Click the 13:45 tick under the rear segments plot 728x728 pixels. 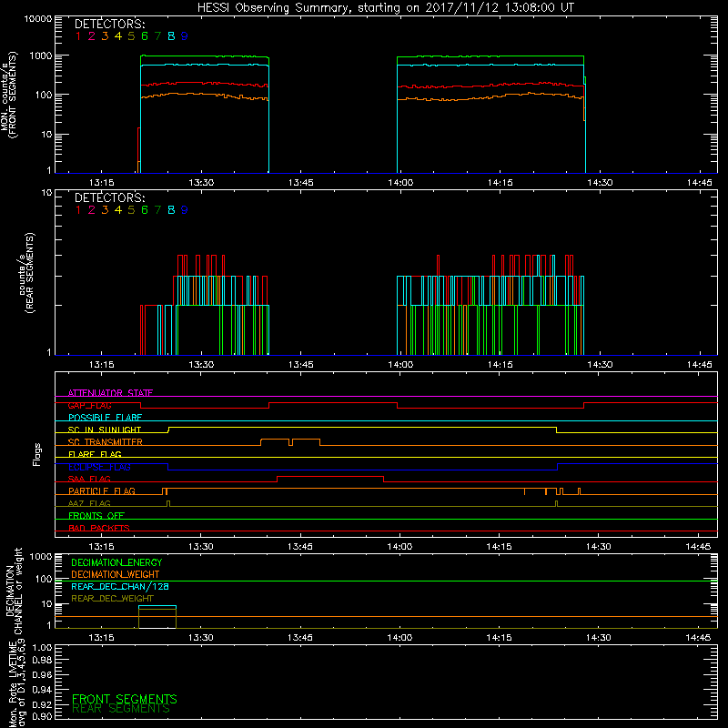tap(300, 365)
